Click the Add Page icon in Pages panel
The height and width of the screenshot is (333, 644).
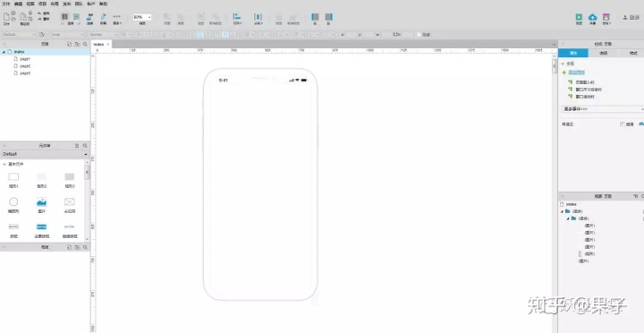70,44
